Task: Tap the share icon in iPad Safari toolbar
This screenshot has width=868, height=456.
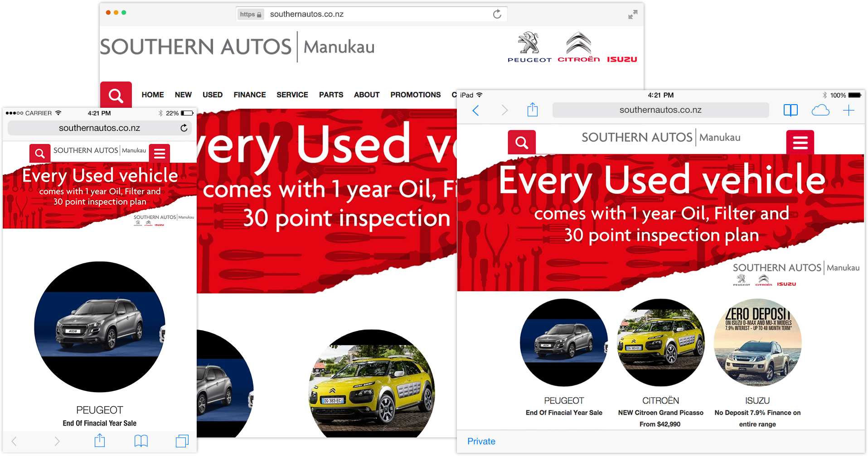Action: coord(533,110)
